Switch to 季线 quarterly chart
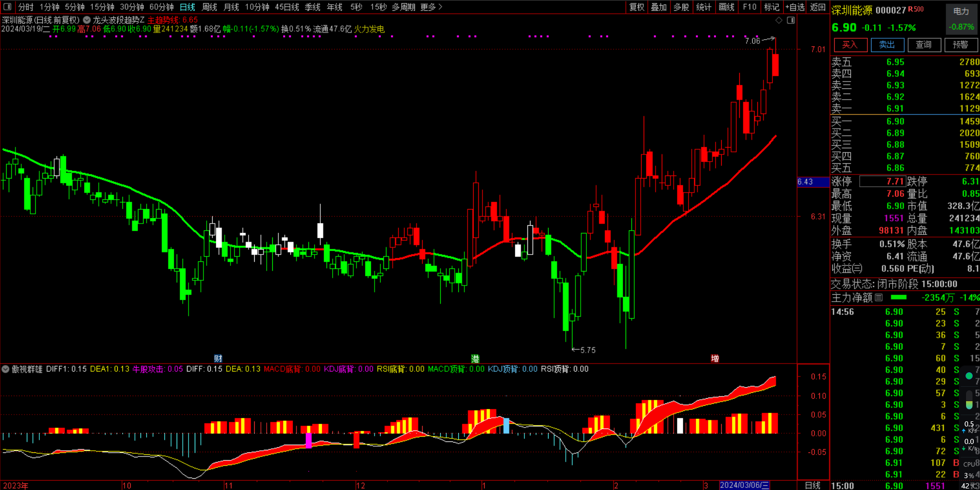 click(313, 7)
